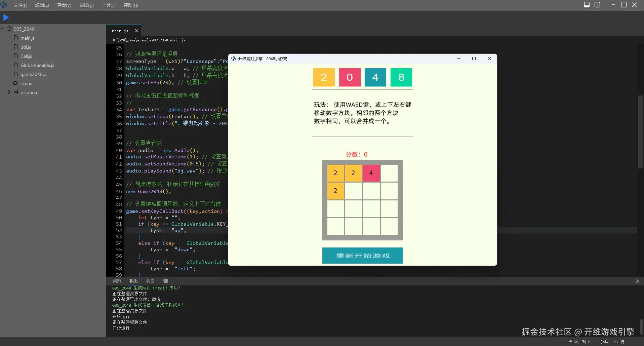Viewport: 644px width, 346px height.
Task: Open the 帮助(H) menu
Action: [x=131, y=5]
